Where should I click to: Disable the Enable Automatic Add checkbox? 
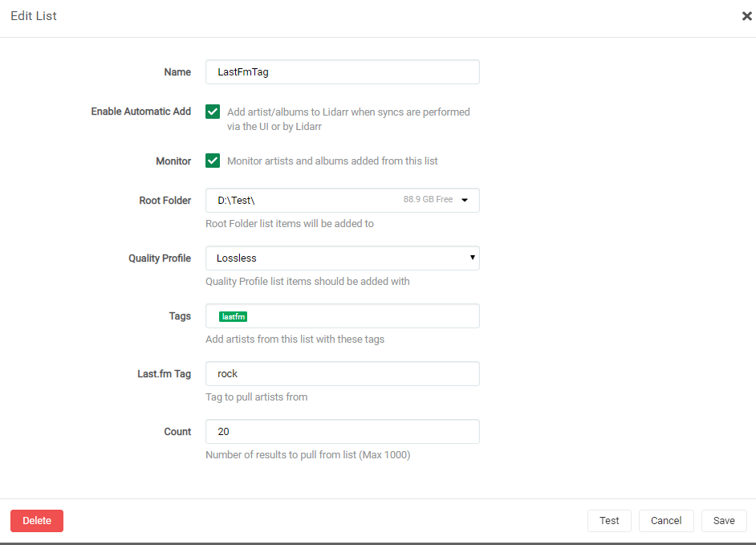tap(213, 112)
